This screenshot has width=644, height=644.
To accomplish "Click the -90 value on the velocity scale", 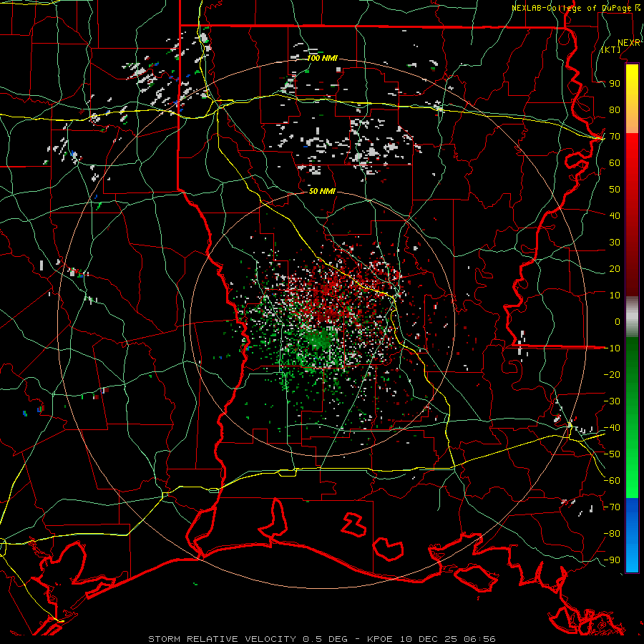I will point(612,560).
